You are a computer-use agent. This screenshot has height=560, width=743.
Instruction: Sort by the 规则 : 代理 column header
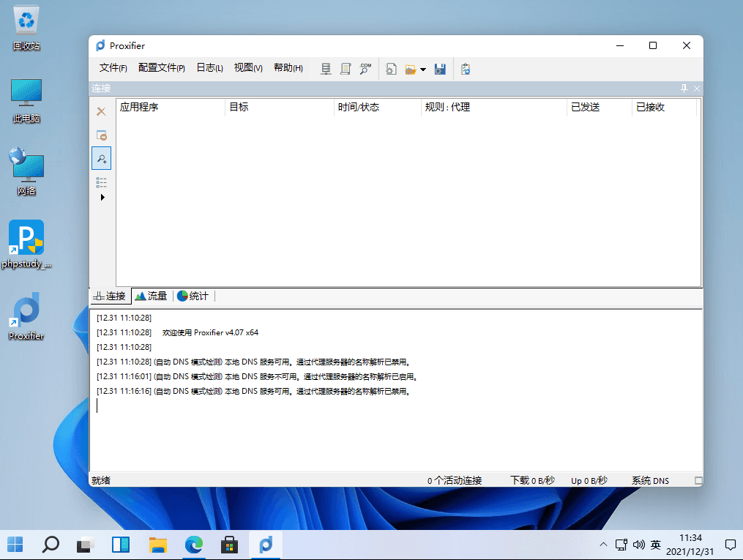pyautogui.click(x=494, y=107)
